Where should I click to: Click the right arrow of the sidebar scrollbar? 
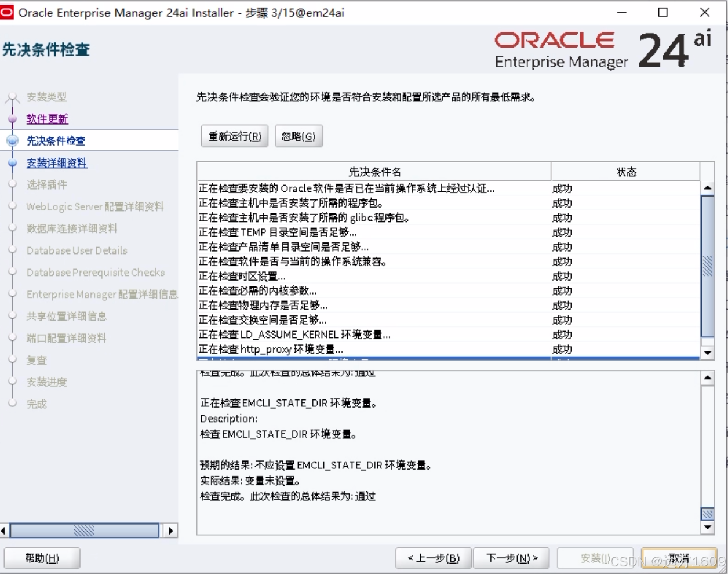click(x=171, y=530)
